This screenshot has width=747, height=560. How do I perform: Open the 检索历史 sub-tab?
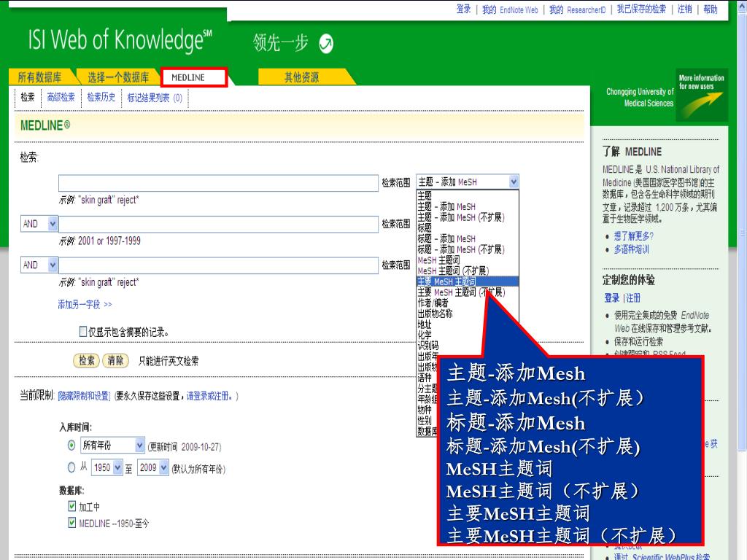[x=101, y=97]
